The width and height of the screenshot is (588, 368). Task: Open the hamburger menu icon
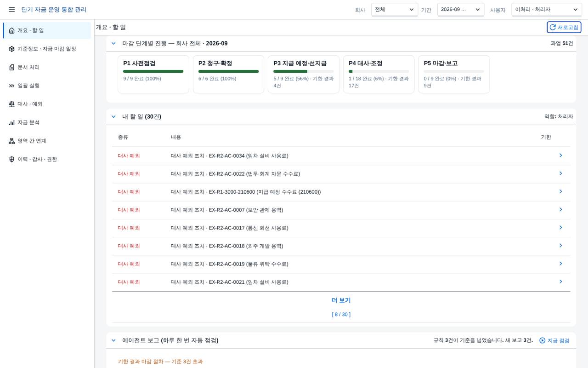11,10
